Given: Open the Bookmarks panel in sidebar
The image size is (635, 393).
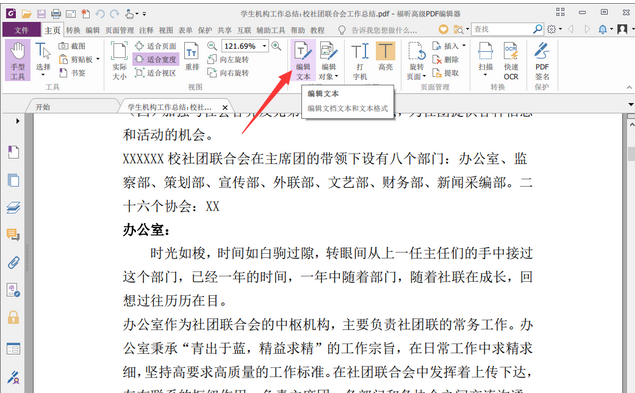Looking at the screenshot, I should point(13,152).
